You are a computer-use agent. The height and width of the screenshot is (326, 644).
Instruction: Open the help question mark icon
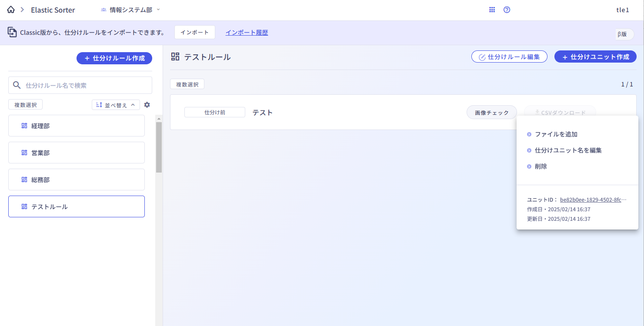click(x=507, y=10)
